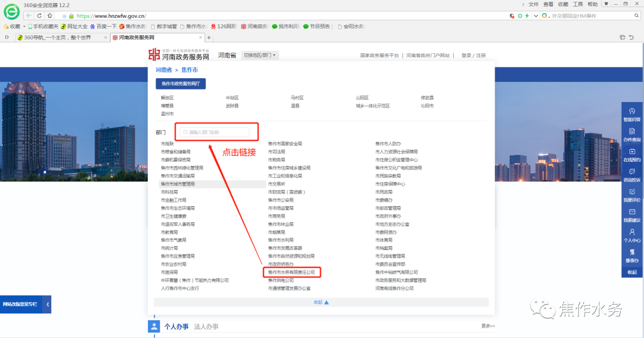The height and width of the screenshot is (338, 644).
Task: Click the browser refresh button
Action: (x=39, y=16)
